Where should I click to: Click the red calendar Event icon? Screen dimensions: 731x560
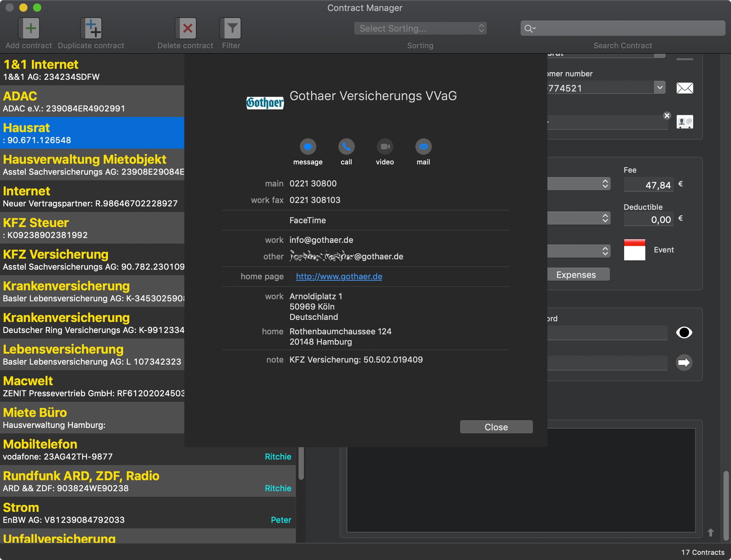[x=634, y=250]
